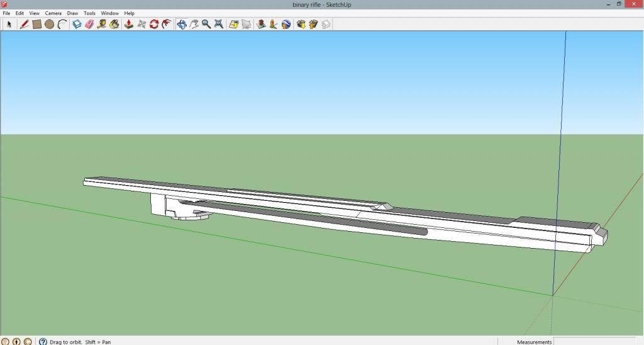Image resolution: width=644 pixels, height=345 pixels.
Task: Click the Share Component icon
Action: click(x=326, y=25)
